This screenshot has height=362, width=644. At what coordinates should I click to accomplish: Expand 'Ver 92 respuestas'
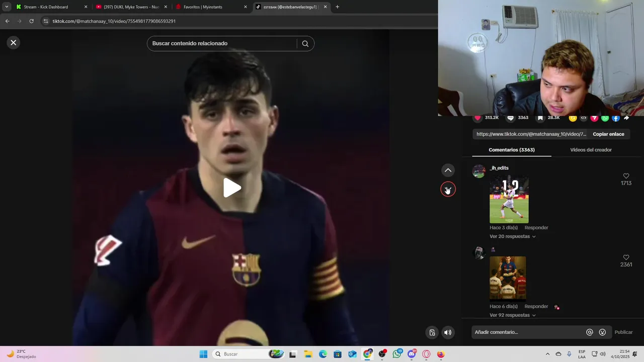tap(512, 315)
